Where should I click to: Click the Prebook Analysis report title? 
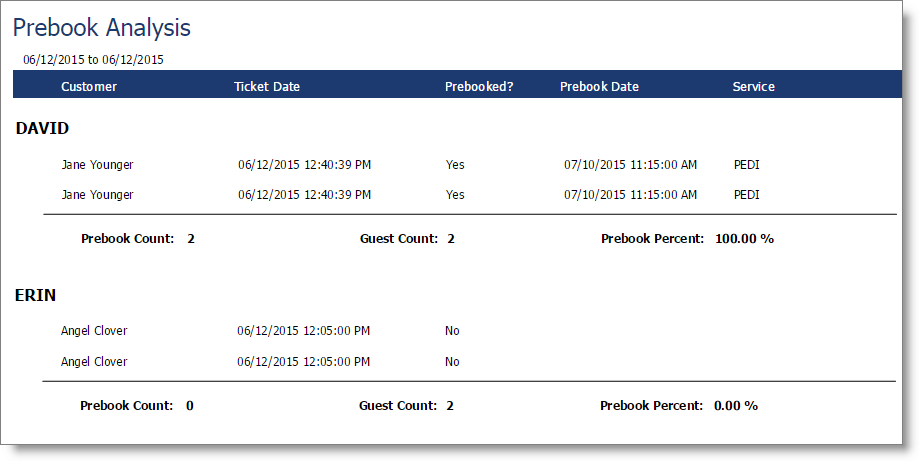point(102,28)
